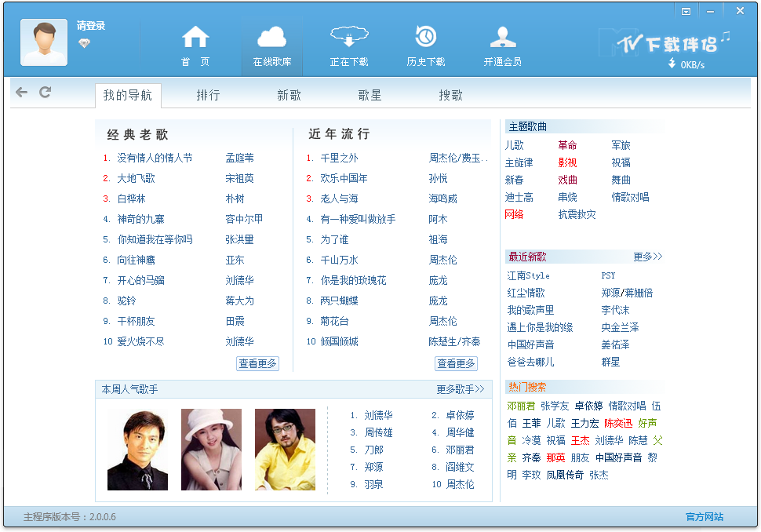Image resolution: width=761 pixels, height=532 pixels.
Task: Select the song 千里之外
Action: point(339,158)
